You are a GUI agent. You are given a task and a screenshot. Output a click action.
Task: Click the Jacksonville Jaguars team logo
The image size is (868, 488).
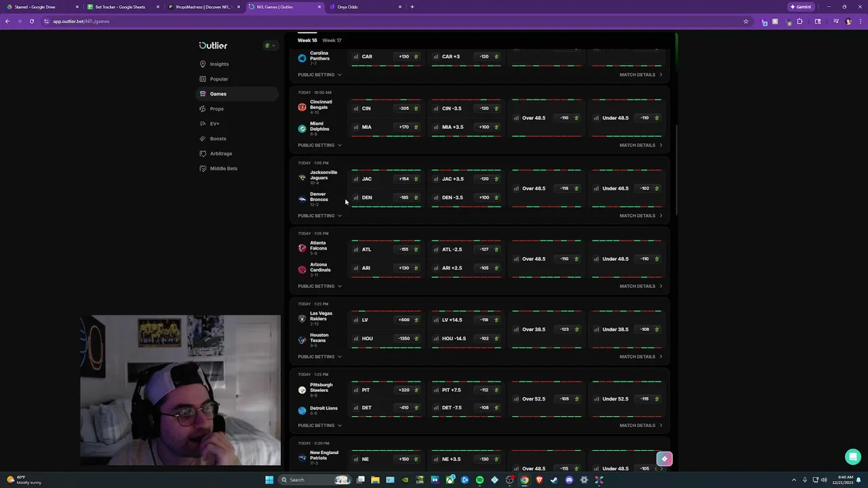[302, 178]
